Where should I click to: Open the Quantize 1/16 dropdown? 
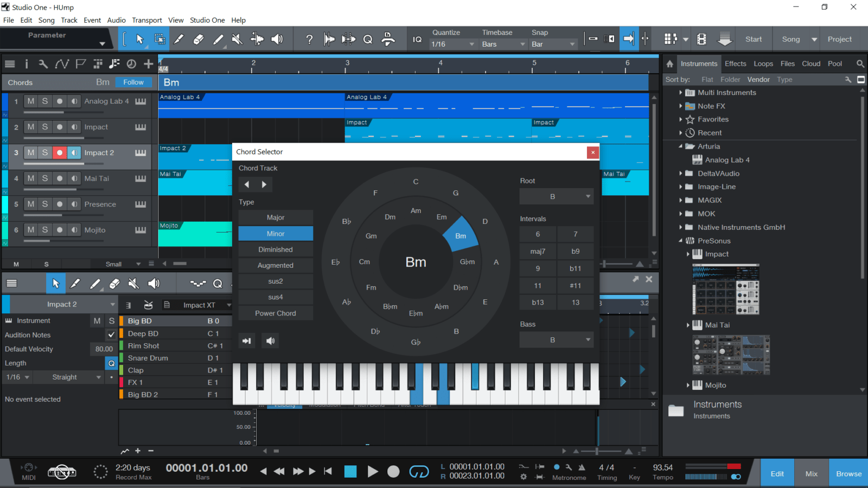coord(453,44)
